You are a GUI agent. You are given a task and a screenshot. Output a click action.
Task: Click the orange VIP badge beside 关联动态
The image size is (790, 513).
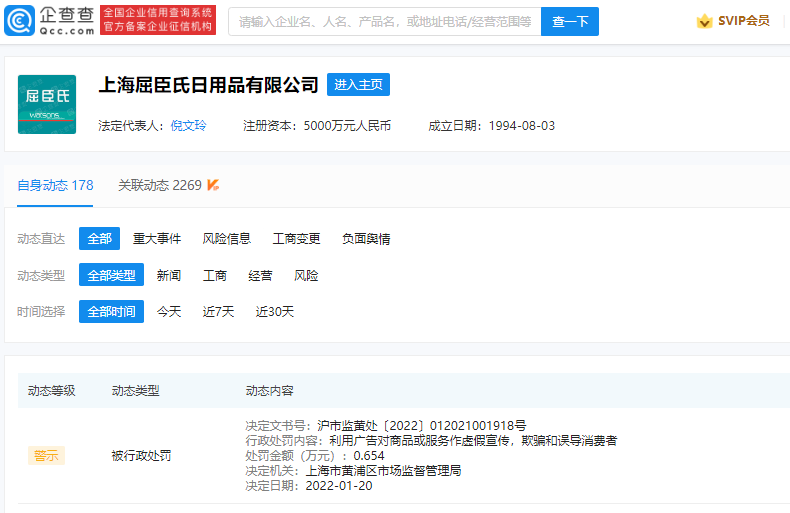(213, 185)
